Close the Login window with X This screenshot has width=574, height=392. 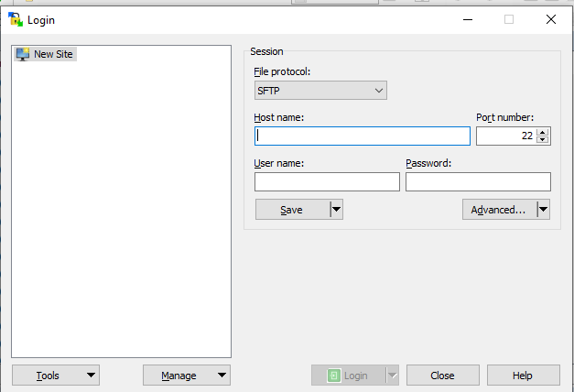(551, 19)
